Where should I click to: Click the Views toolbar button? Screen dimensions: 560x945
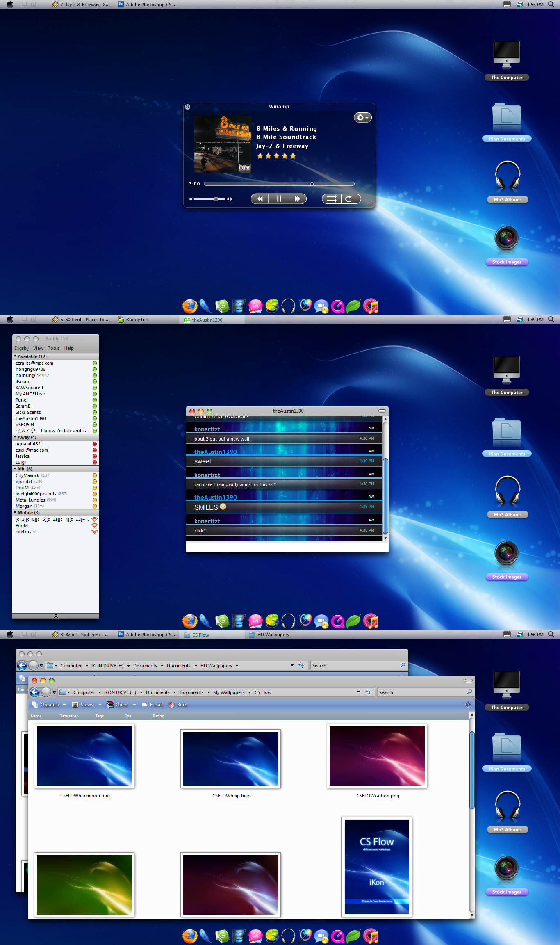[x=83, y=705]
